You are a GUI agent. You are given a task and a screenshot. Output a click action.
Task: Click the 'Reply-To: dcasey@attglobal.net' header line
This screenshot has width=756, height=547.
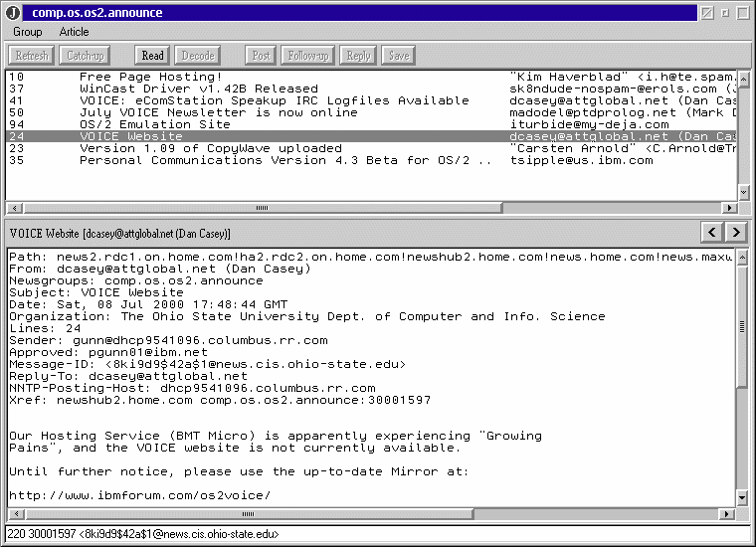click(x=127, y=376)
